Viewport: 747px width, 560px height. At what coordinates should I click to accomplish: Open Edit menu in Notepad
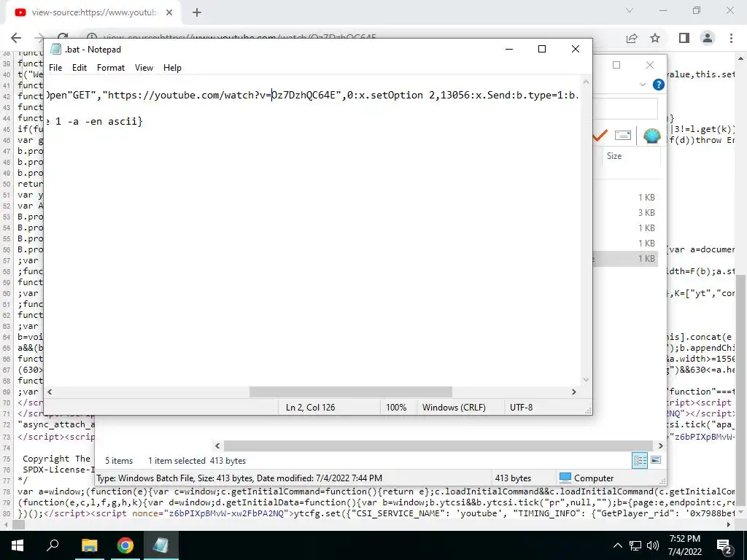(79, 68)
